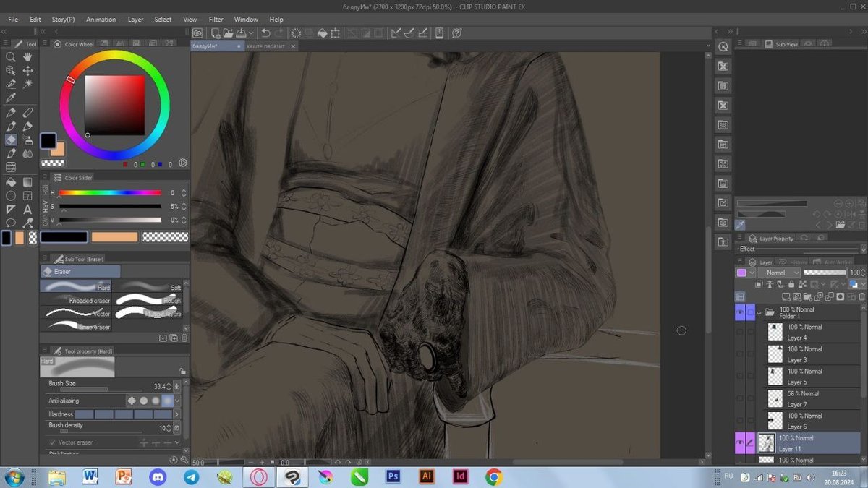Click the Fill bucket icon in command bar
868x488 pixels.
[x=323, y=33]
